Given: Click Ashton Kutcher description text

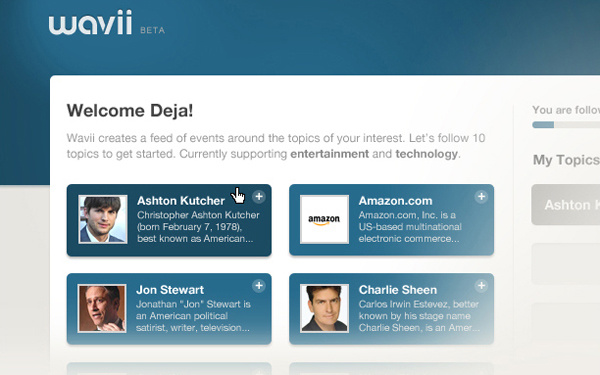Looking at the screenshot, I should click(x=198, y=227).
